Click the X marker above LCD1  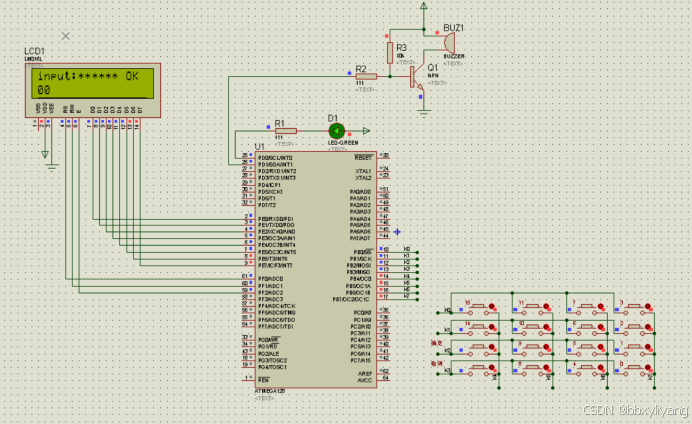coord(66,36)
